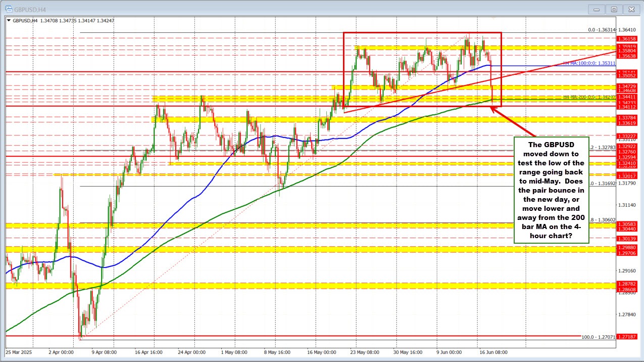This screenshot has width=644, height=362.
Task: Click the 1.34112 price level tag
Action: click(x=626, y=107)
